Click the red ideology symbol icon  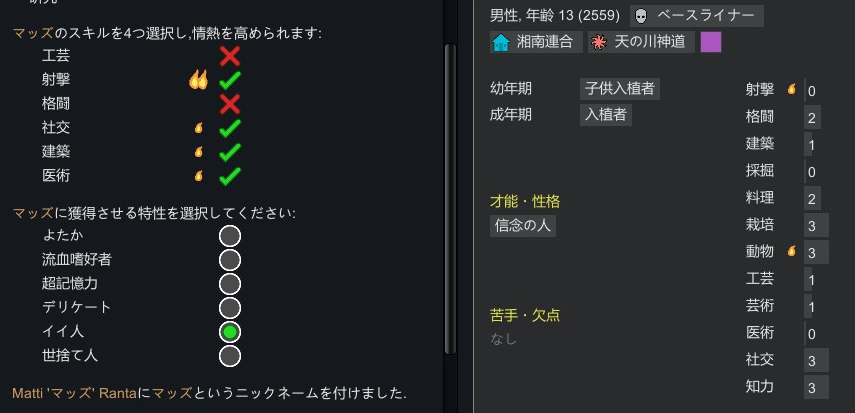pyautogui.click(x=599, y=43)
